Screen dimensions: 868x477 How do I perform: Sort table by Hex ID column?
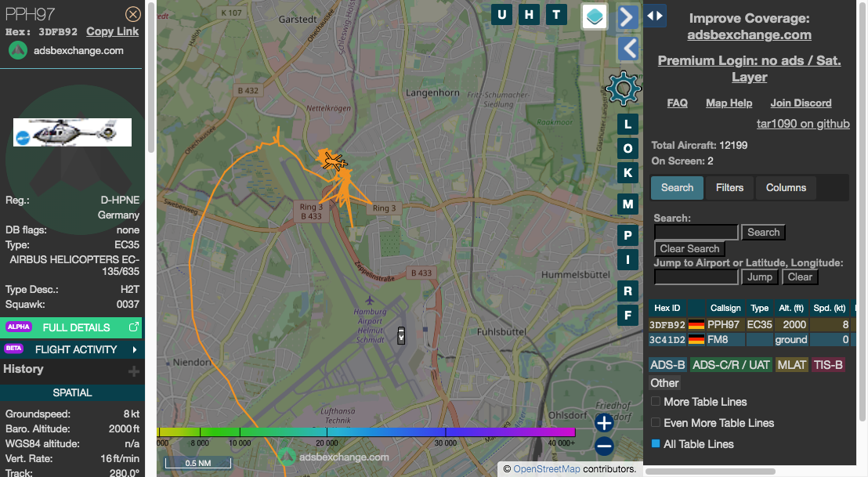click(x=667, y=309)
